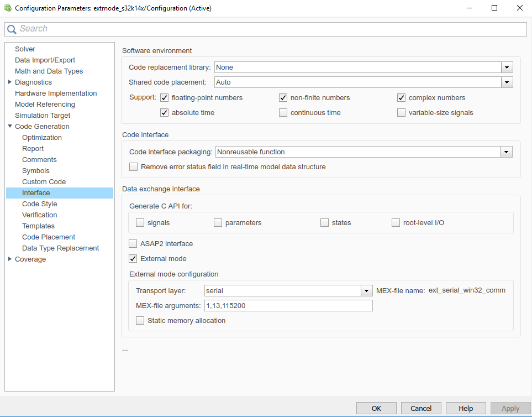Open Code Placement pane
This screenshot has width=532, height=417.
click(x=49, y=237)
